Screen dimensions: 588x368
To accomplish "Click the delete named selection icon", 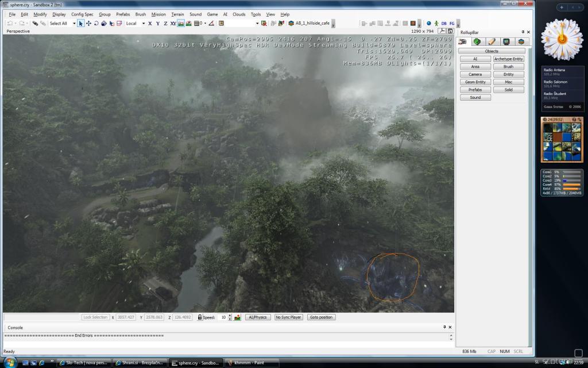I will [264, 23].
